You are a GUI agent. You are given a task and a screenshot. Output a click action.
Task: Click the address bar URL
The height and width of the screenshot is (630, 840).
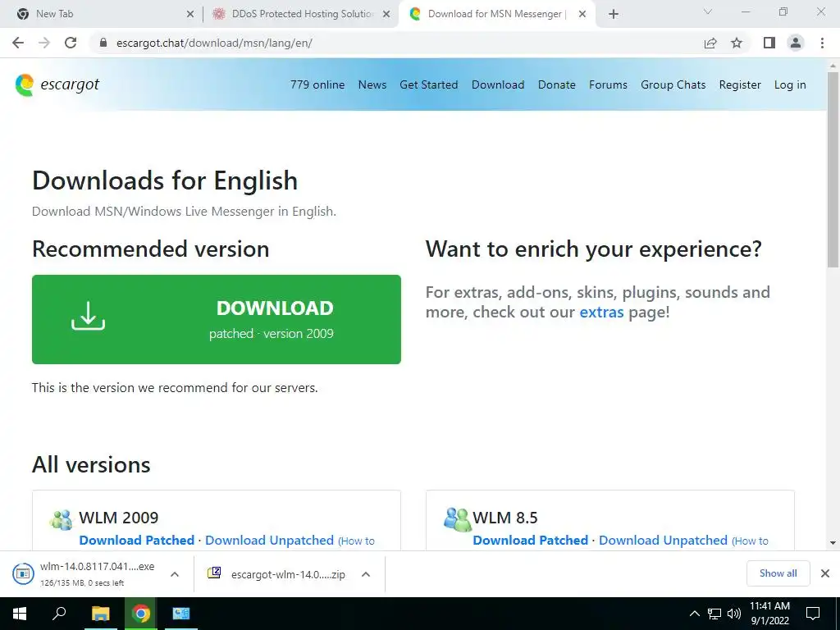pos(214,43)
